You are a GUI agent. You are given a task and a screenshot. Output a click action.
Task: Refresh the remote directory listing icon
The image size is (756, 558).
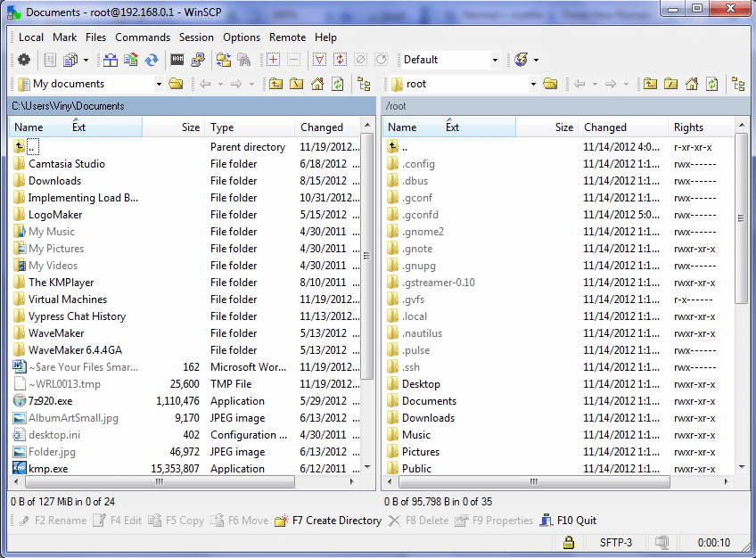pyautogui.click(x=710, y=82)
